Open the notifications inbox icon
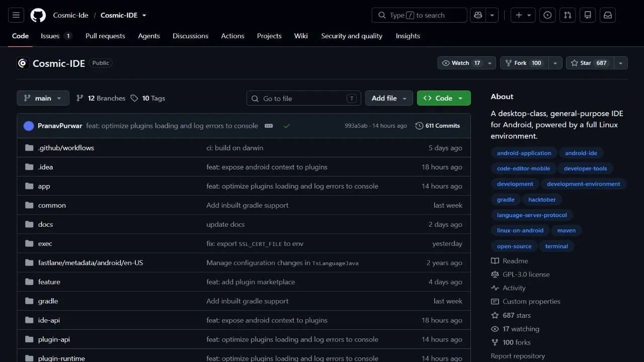This screenshot has width=644, height=362. (x=608, y=15)
